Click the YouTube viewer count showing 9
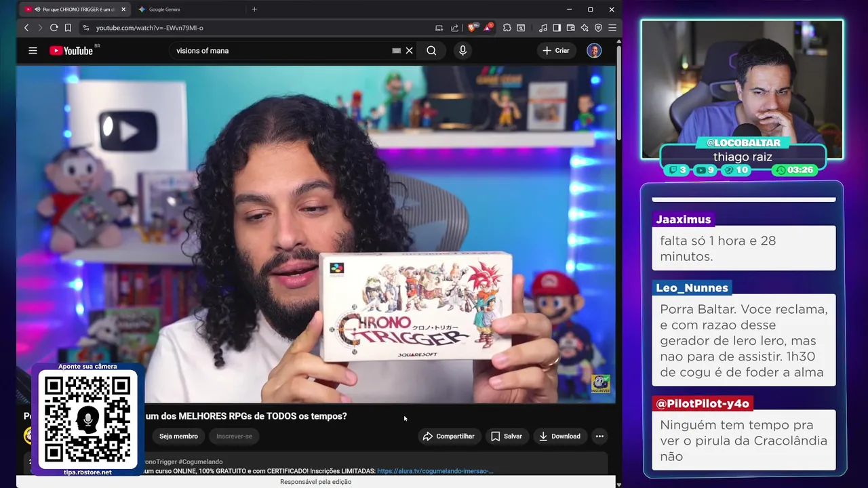Image resolution: width=868 pixels, height=488 pixels. click(705, 170)
